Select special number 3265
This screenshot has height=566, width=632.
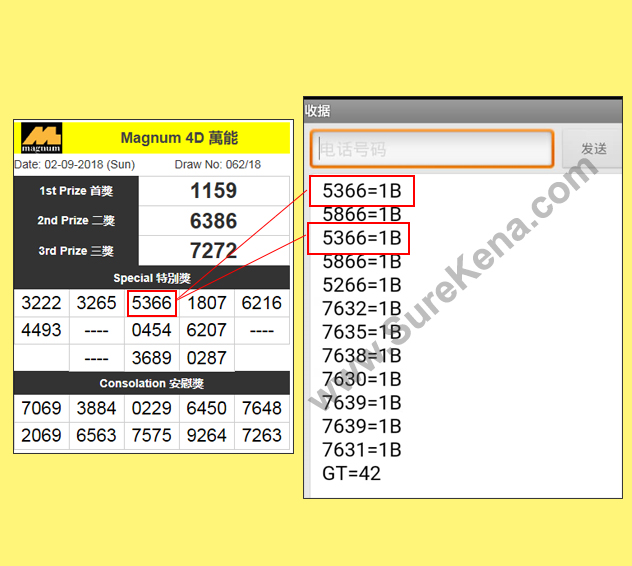(x=96, y=303)
